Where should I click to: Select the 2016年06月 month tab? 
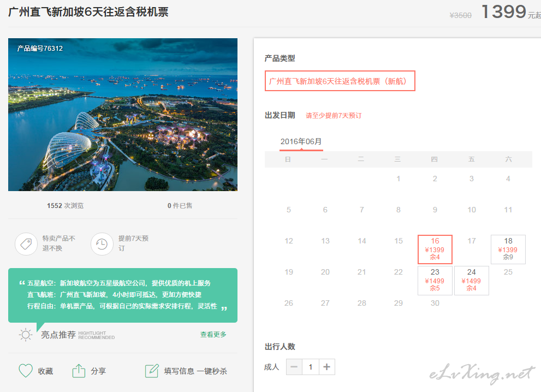tap(301, 142)
